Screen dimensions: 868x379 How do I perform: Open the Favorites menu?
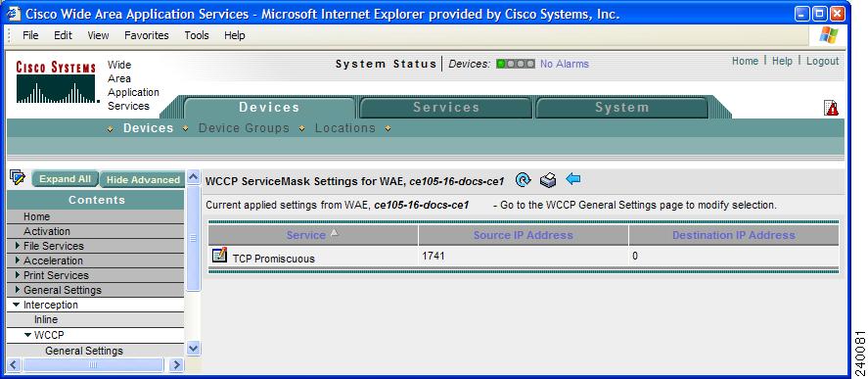(147, 35)
